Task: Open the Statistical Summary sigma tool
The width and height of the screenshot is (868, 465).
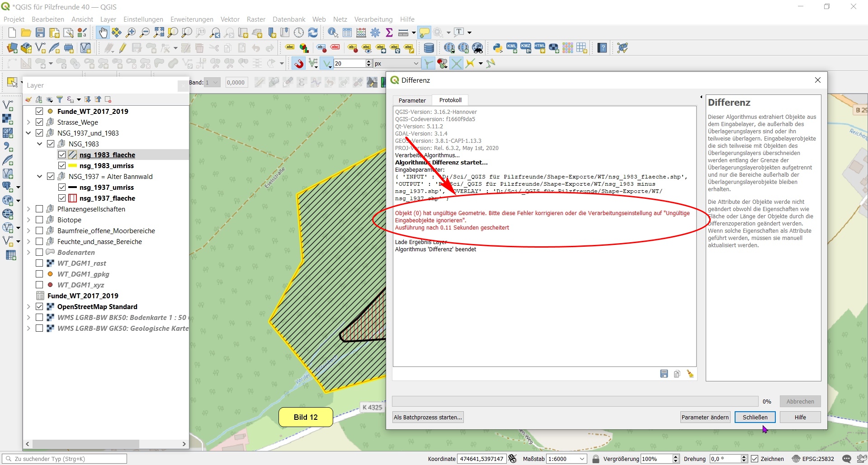Action: pos(389,33)
